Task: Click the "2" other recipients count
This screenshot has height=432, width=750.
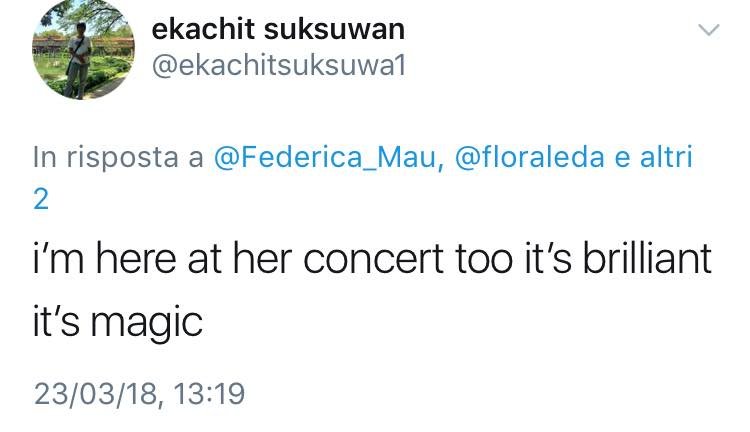Action: click(x=41, y=198)
